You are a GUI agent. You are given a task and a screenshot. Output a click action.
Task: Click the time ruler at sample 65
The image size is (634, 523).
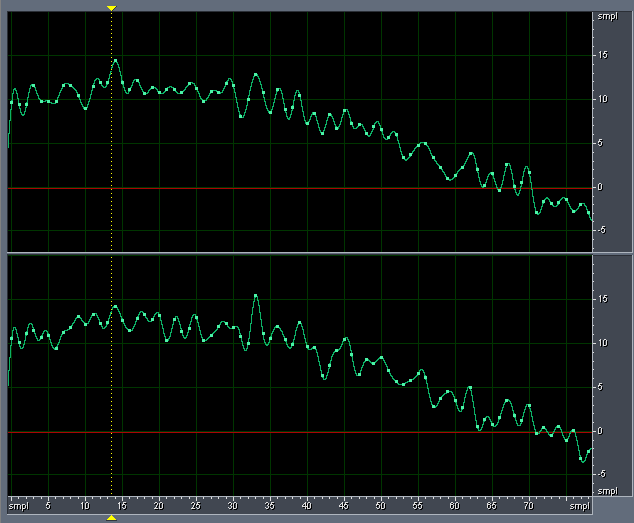492,506
